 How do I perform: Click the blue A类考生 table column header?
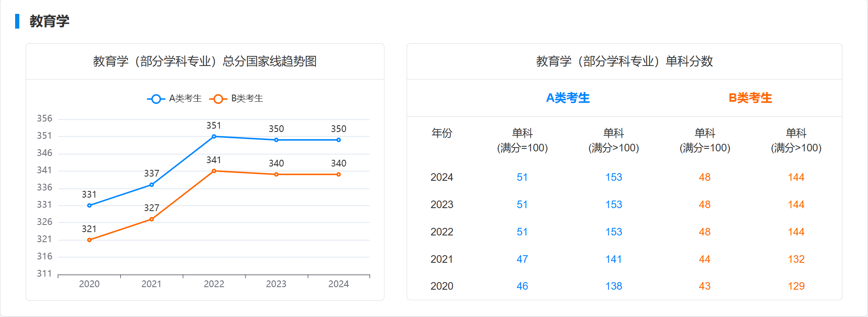(568, 98)
